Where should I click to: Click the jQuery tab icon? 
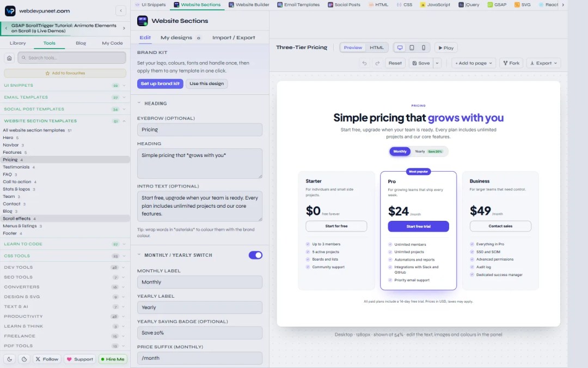[461, 4]
